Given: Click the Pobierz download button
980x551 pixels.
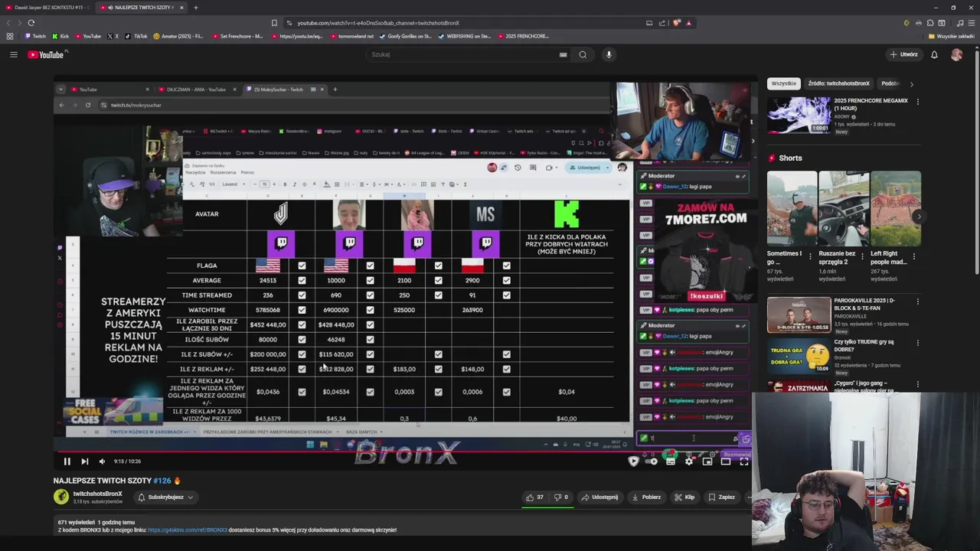Looking at the screenshot, I should point(646,497).
